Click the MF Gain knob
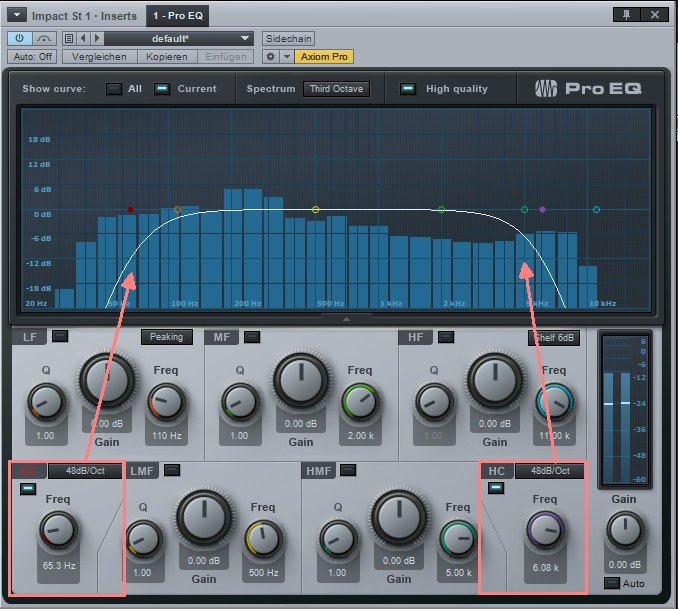This screenshot has height=609, width=678. [x=301, y=380]
